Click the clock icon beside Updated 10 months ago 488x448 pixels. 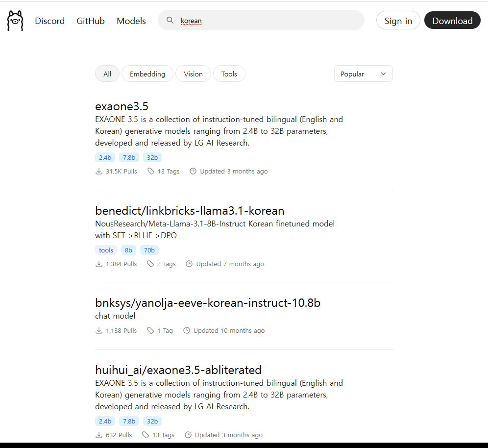coord(186,331)
